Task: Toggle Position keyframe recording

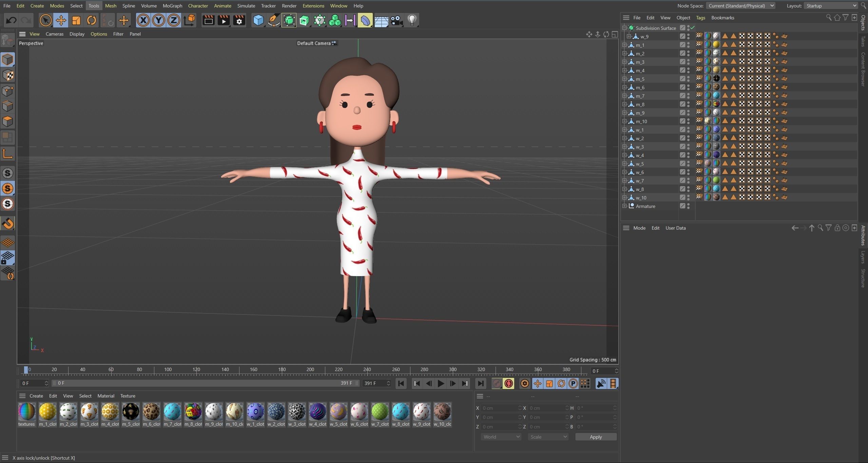Action: [537, 383]
